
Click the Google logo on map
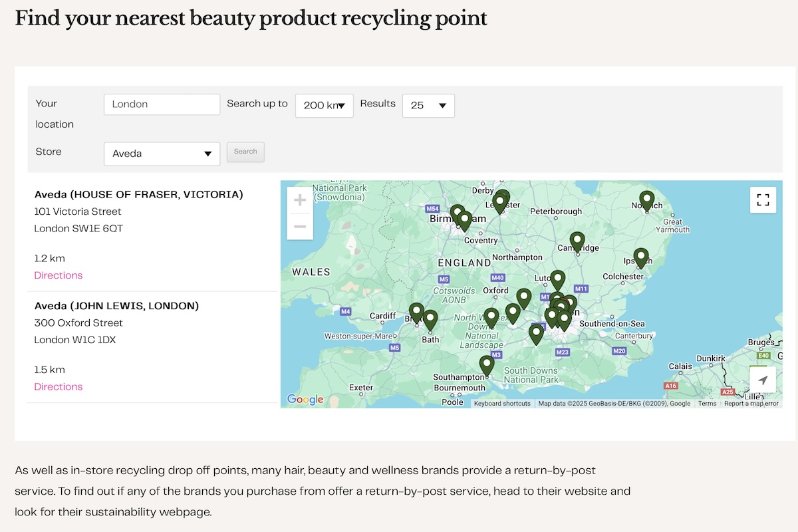[x=305, y=400]
